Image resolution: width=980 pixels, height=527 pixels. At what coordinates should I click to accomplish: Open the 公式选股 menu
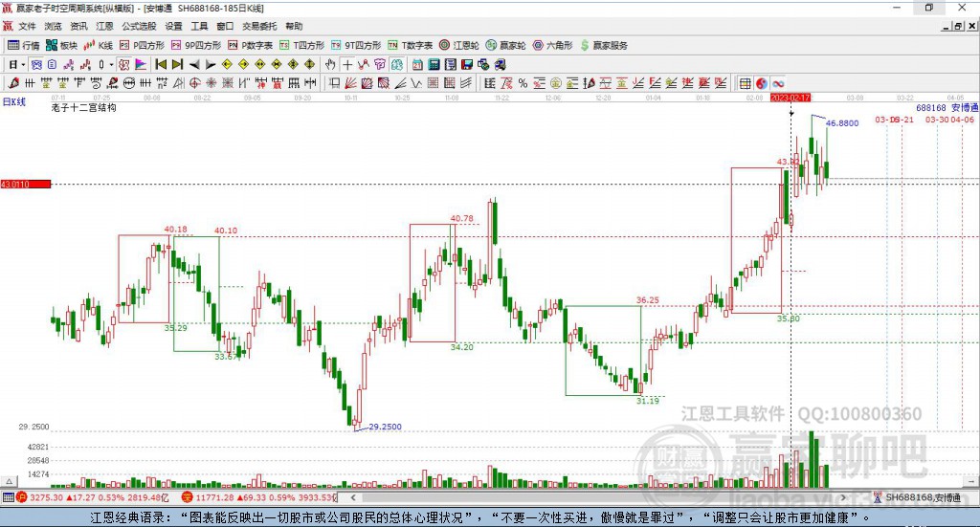click(139, 26)
